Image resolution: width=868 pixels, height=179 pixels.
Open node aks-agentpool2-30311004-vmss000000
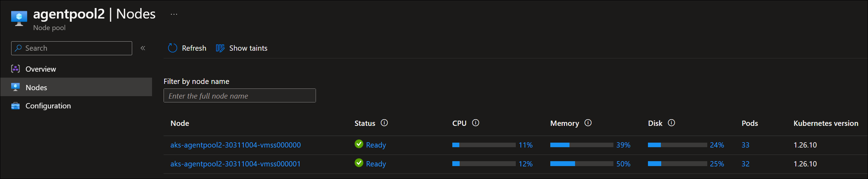(235, 145)
